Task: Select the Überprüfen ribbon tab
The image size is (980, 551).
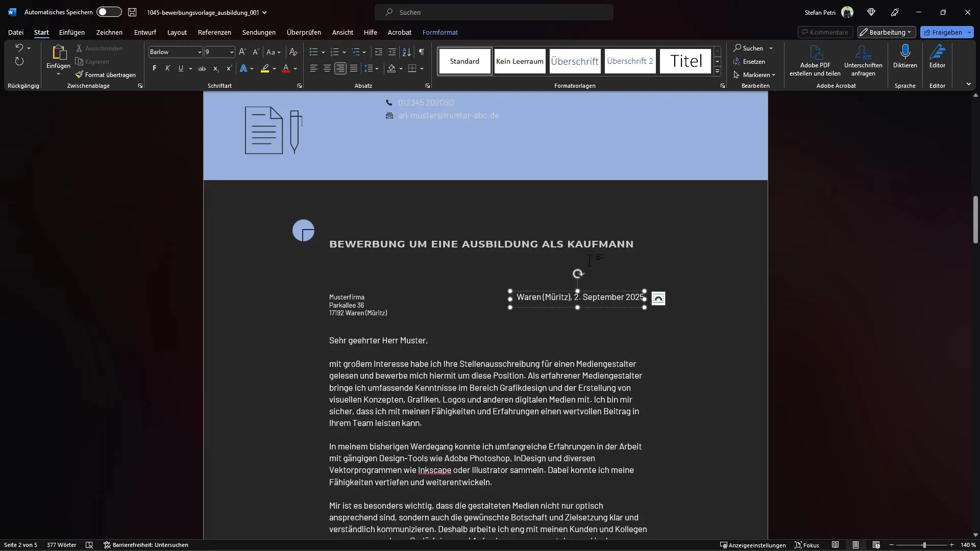Action: 304,32
